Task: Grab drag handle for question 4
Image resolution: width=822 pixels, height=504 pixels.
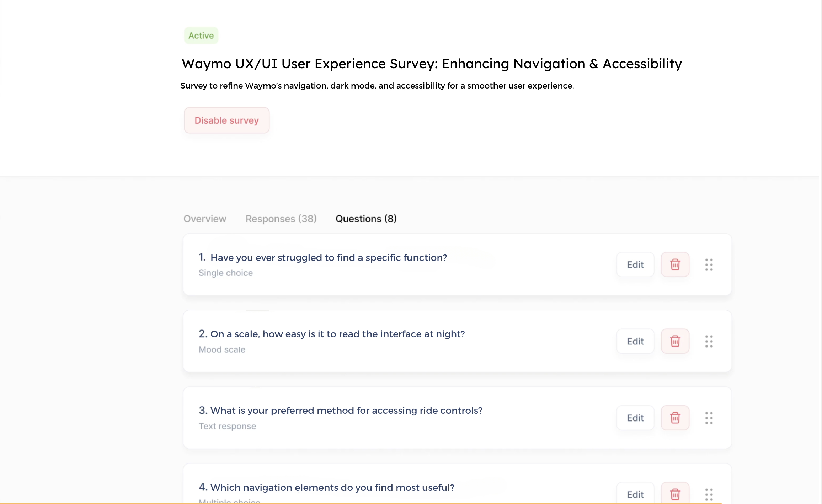Action: coord(709,494)
